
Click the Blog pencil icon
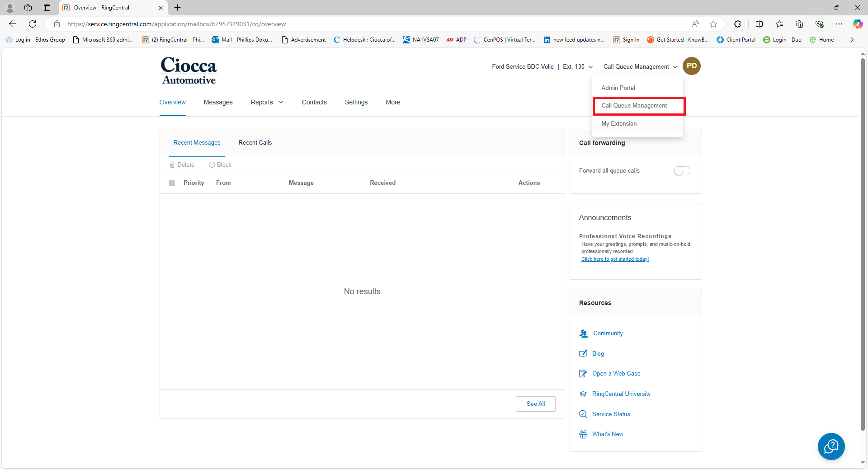coord(583,353)
